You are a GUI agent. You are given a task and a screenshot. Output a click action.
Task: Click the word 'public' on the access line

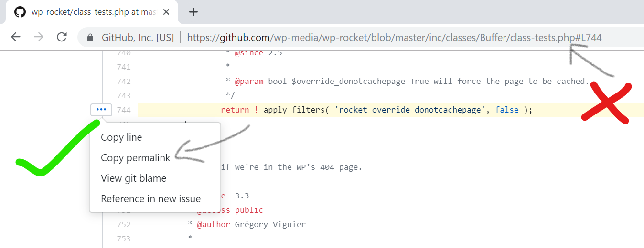pos(249,210)
